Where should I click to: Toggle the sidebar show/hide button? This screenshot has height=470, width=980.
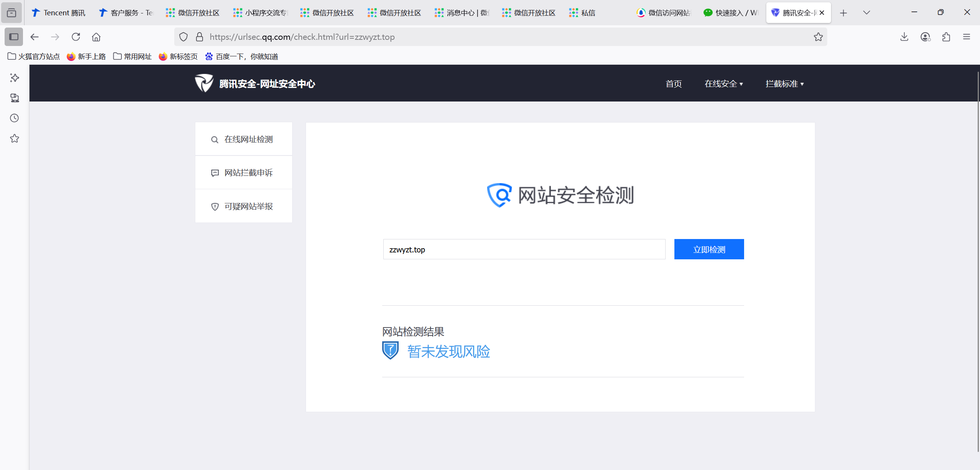tap(14, 37)
